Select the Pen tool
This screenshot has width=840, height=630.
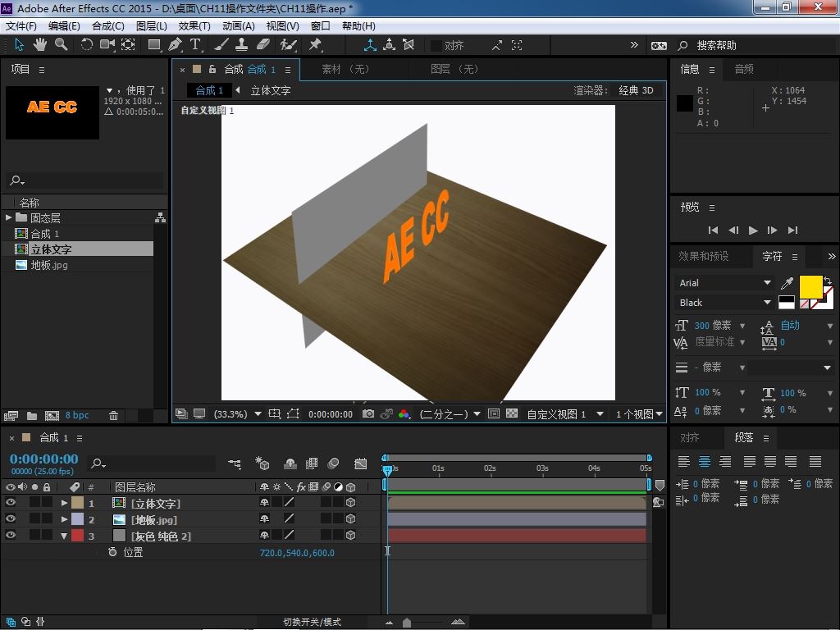point(176,44)
